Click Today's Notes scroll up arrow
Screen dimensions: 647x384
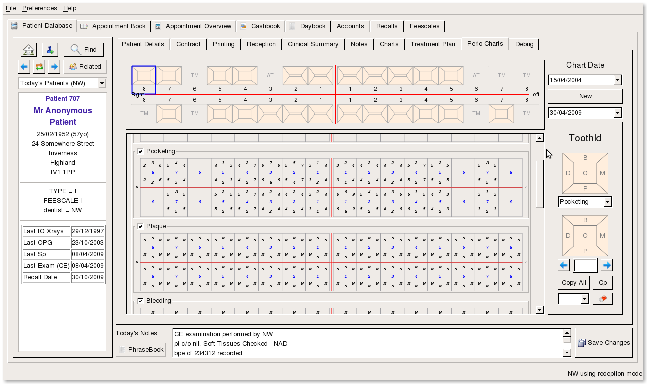click(x=567, y=334)
